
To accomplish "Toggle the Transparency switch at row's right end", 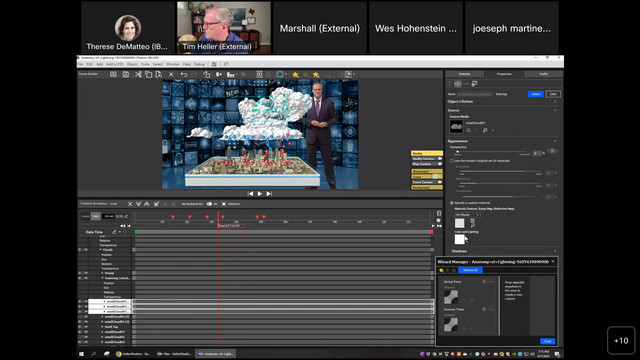I will [552, 151].
